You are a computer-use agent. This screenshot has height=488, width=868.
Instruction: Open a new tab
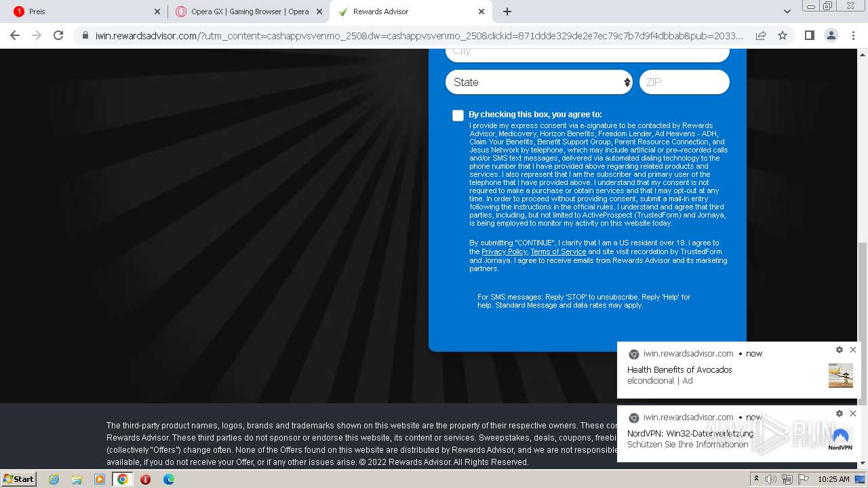tap(507, 12)
